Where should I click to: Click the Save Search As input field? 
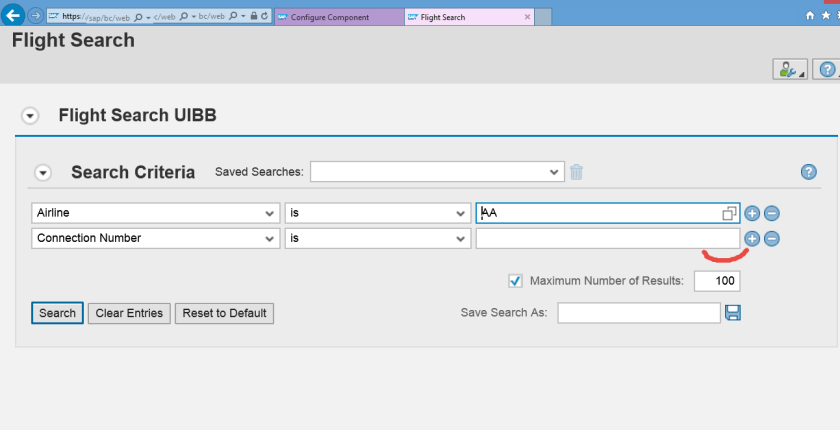coord(639,313)
